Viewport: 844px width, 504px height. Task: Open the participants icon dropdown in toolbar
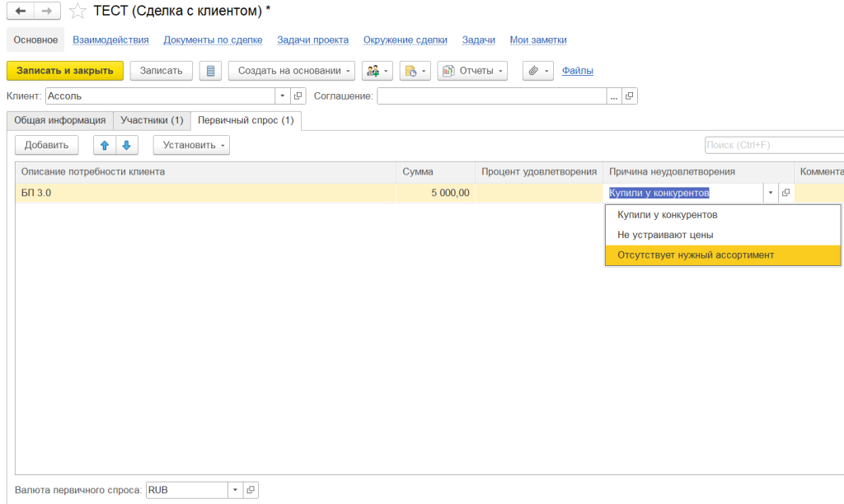pos(377,71)
